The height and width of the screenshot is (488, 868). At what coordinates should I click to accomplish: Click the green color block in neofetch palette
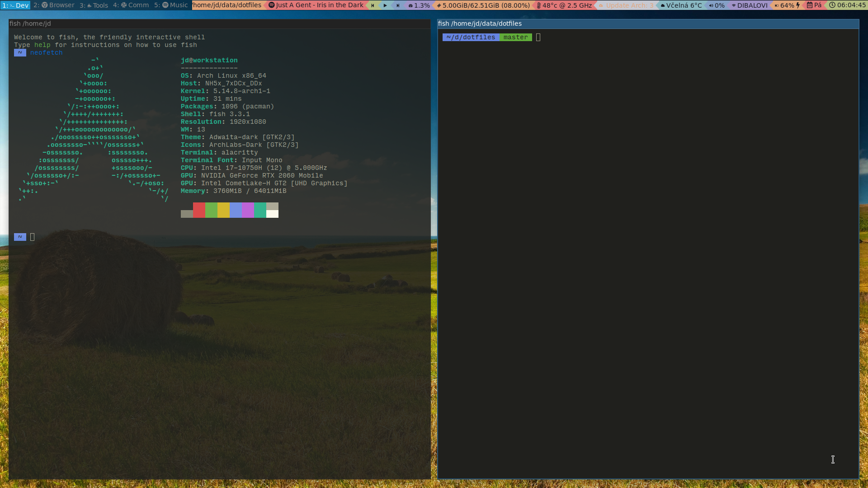[x=211, y=210]
